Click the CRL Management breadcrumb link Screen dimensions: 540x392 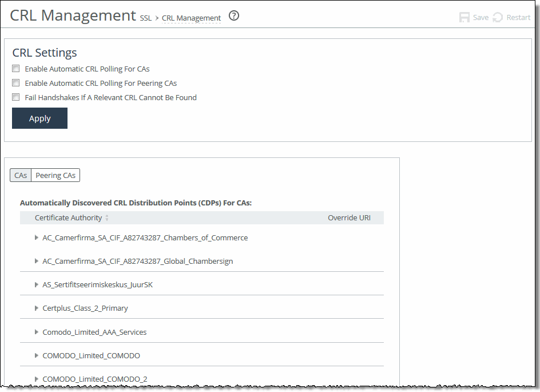(x=190, y=18)
